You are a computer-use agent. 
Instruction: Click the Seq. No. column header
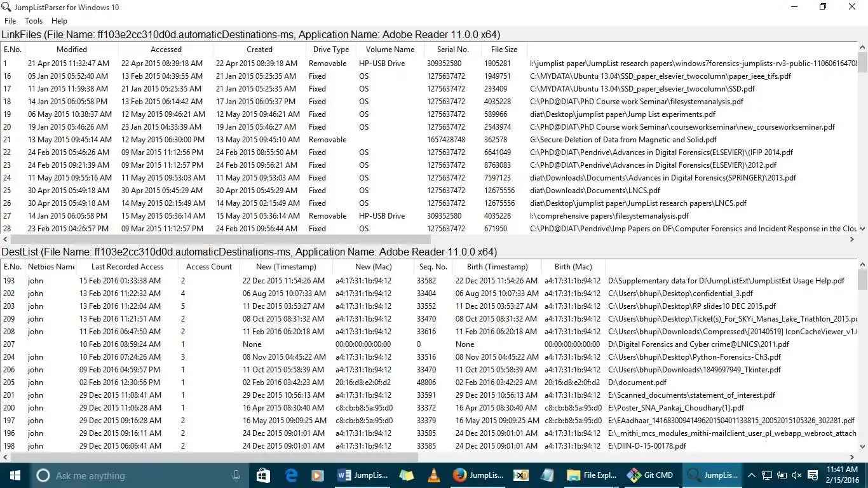tap(433, 266)
